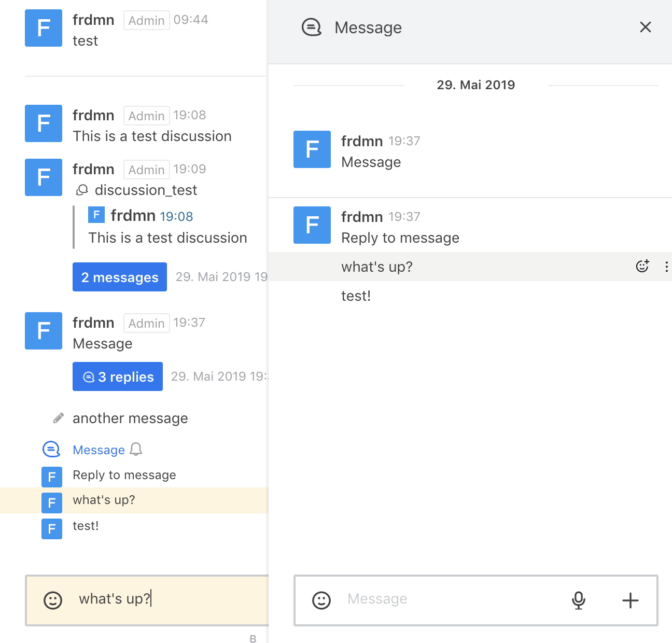Open the blue Message thread link
This screenshot has width=672, height=643.
[x=99, y=450]
